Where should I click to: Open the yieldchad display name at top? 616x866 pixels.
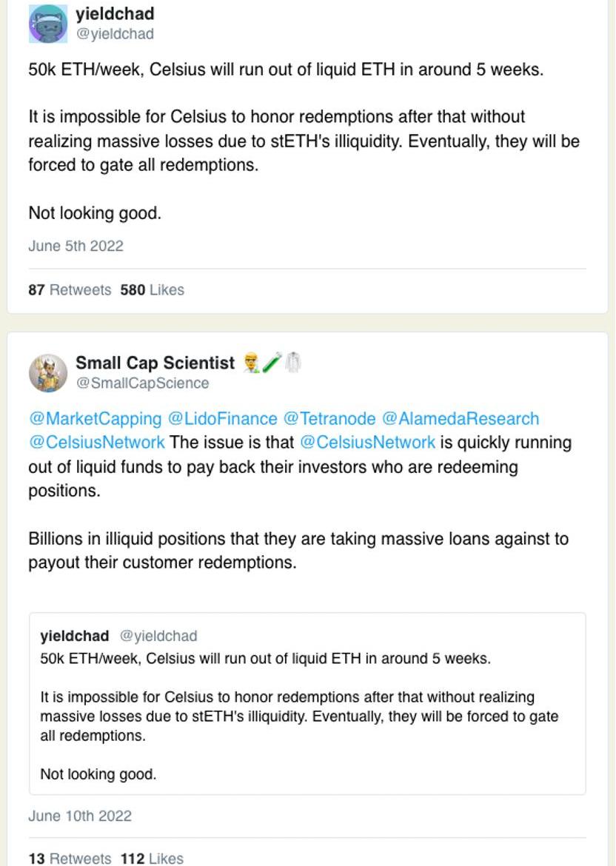(x=115, y=14)
